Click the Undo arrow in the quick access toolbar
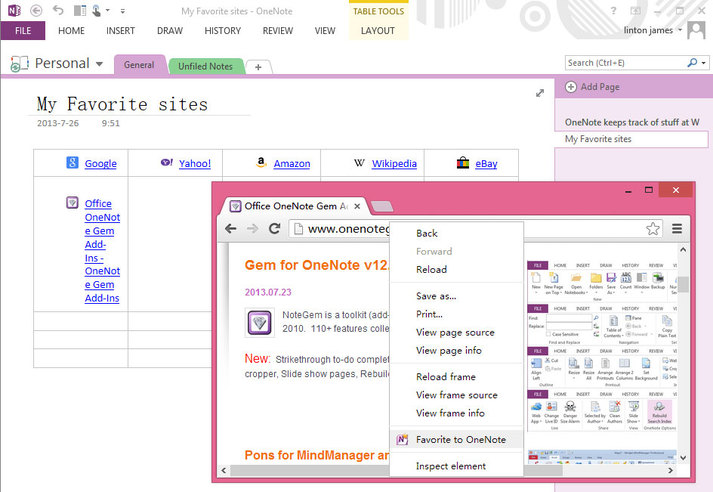 click(58, 10)
